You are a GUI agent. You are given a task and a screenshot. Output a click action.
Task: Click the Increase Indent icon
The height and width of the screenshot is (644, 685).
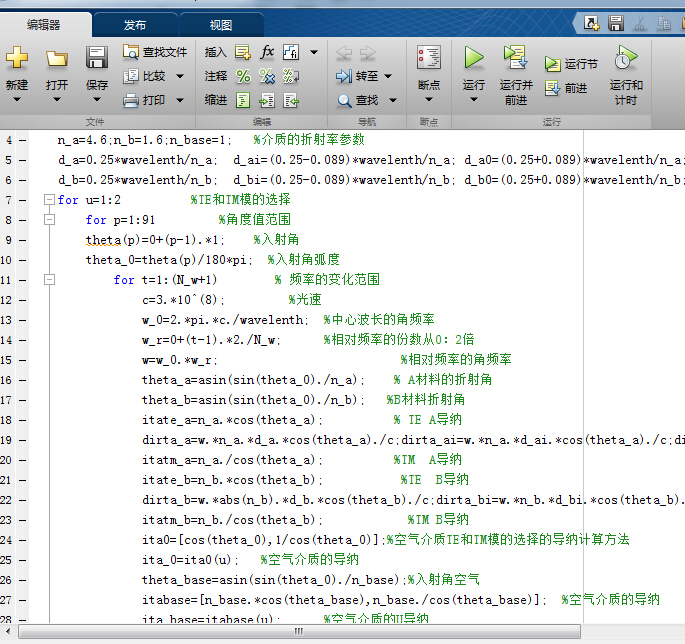click(x=267, y=100)
